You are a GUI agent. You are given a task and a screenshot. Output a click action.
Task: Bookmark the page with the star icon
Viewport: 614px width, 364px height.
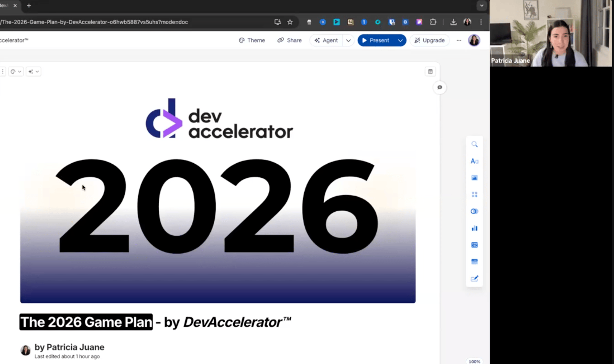click(x=290, y=22)
